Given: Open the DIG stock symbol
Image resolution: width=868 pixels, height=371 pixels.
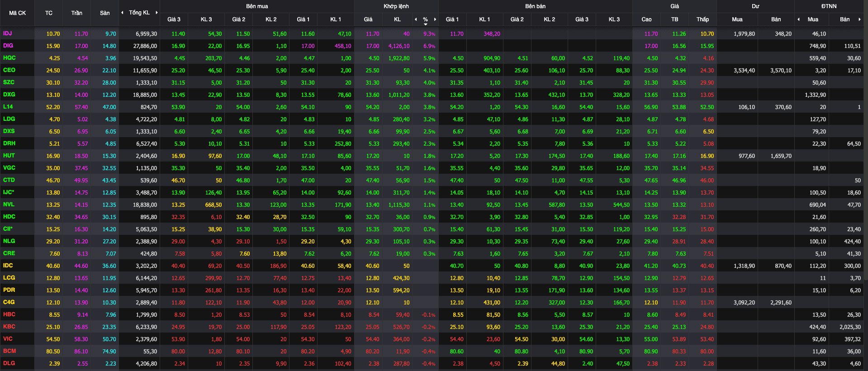Looking at the screenshot, I should pos(8,46).
